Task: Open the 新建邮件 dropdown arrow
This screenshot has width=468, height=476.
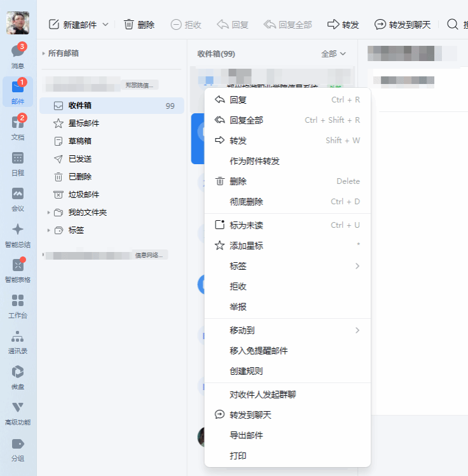Action: tap(106, 25)
